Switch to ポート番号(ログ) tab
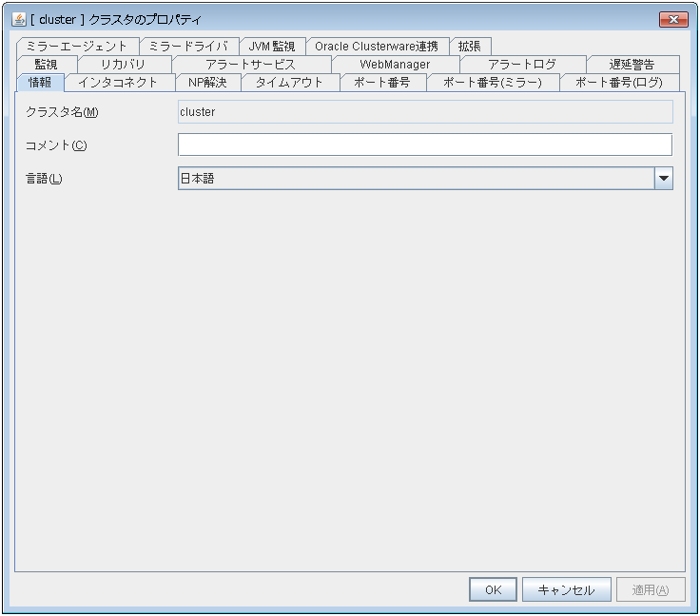 click(618, 83)
